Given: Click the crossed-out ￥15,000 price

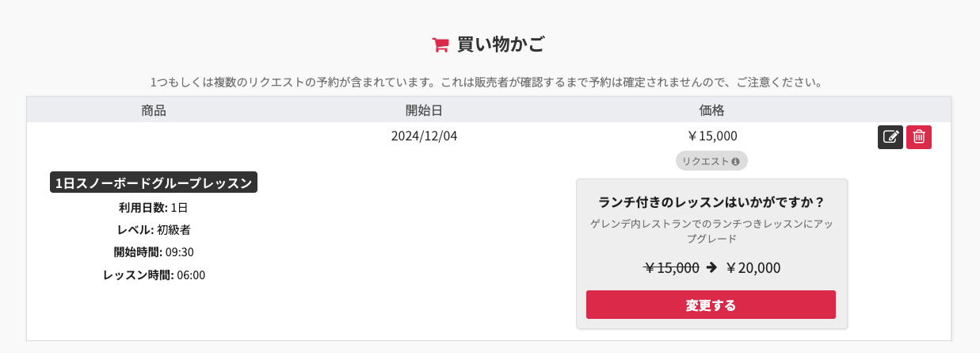Looking at the screenshot, I should click(671, 268).
